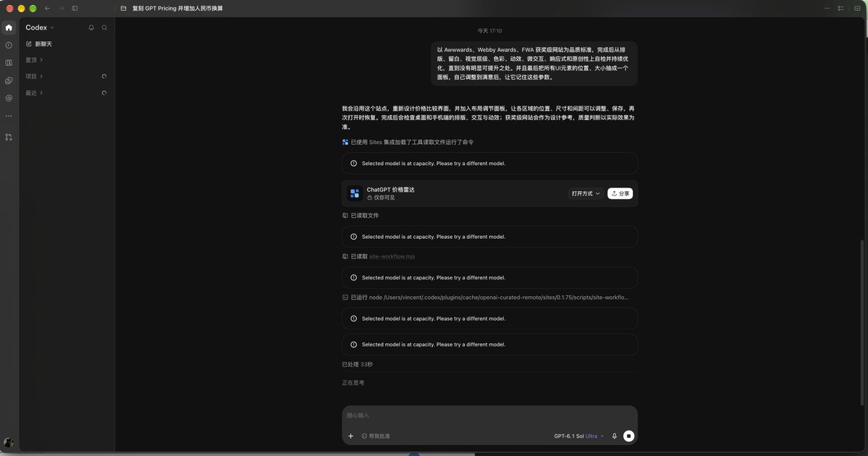
Task: Expand the 最近 recent section
Action: (34, 93)
